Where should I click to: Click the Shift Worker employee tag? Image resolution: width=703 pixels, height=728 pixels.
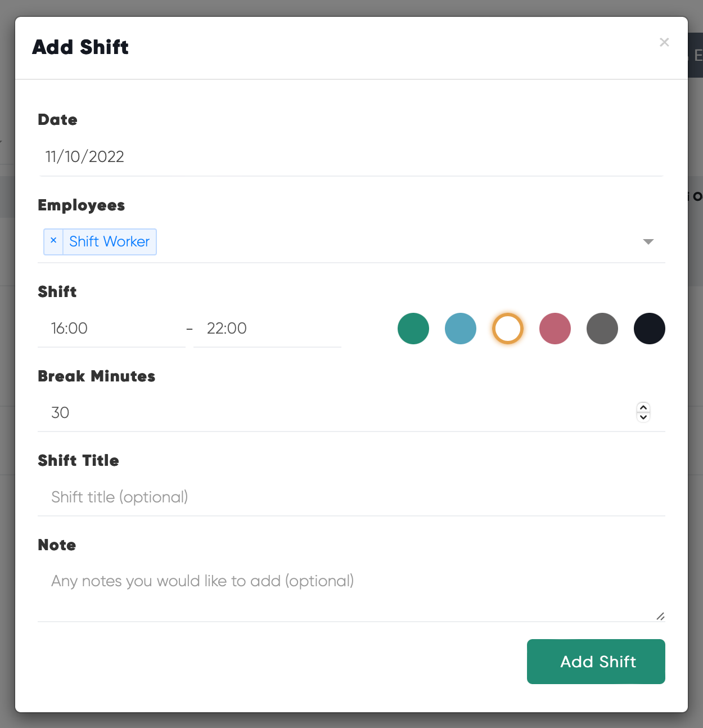pyautogui.click(x=109, y=241)
